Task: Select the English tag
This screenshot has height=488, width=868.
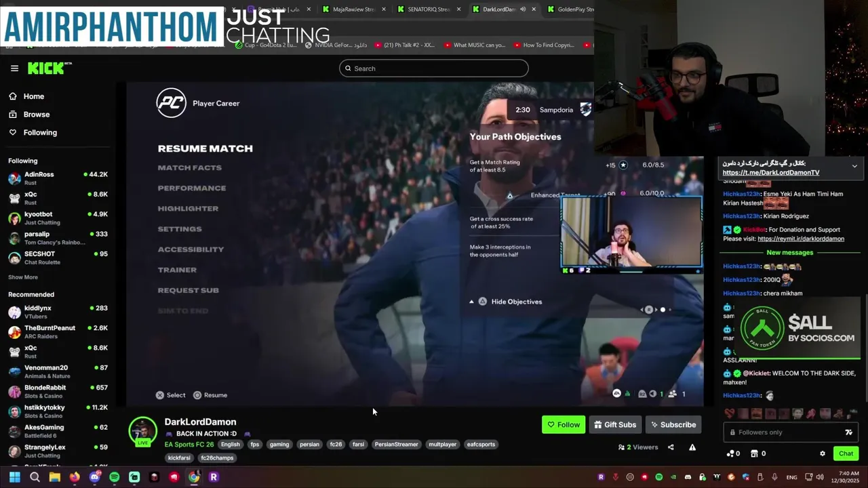Action: pos(230,445)
